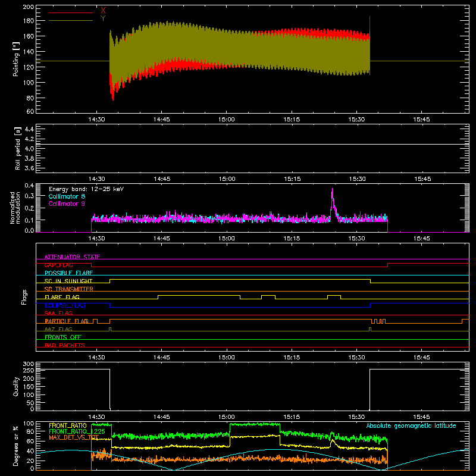The width and height of the screenshot is (476, 476).
Task: Click the 'Normalized modulation' axis title
Action: [x=15, y=208]
